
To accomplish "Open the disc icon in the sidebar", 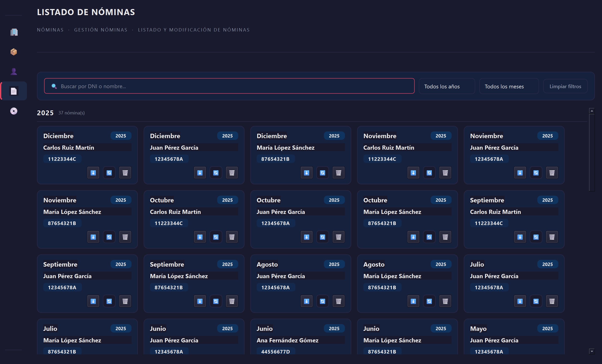I will [x=14, y=111].
